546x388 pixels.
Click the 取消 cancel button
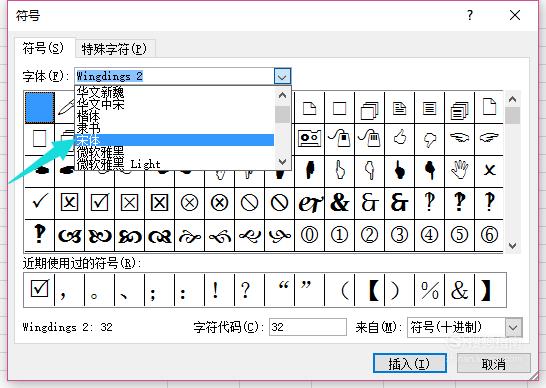click(494, 364)
